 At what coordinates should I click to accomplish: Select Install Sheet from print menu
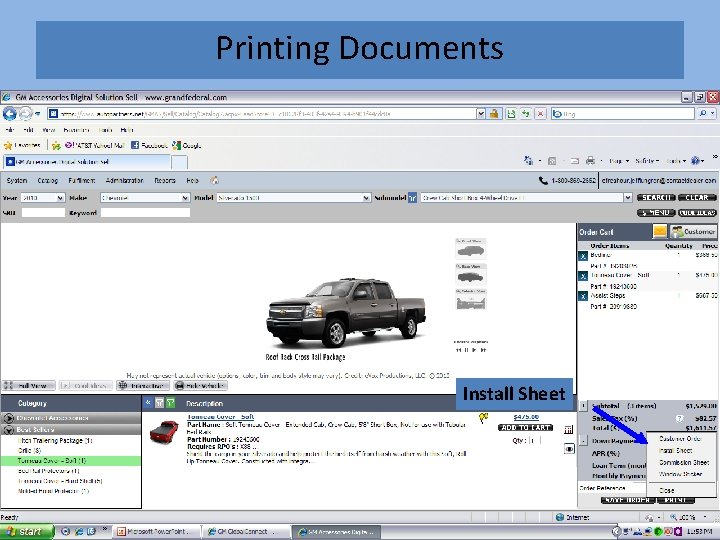point(675,451)
